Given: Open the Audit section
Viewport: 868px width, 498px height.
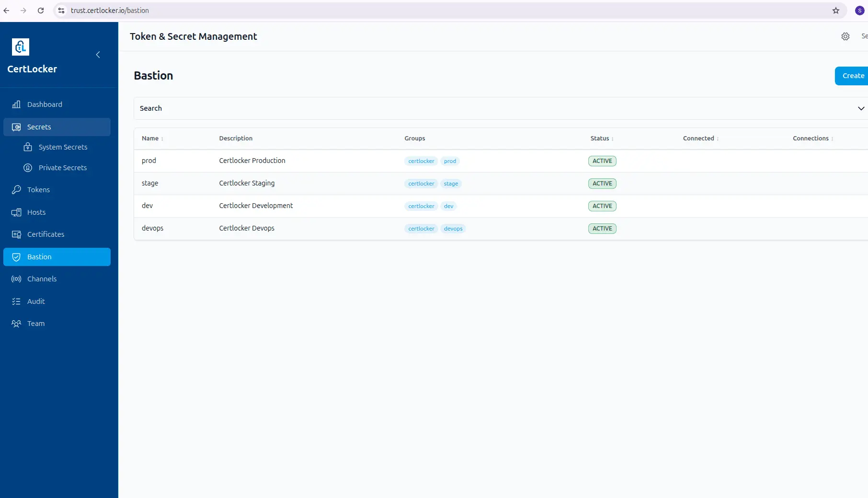Looking at the screenshot, I should (57, 301).
